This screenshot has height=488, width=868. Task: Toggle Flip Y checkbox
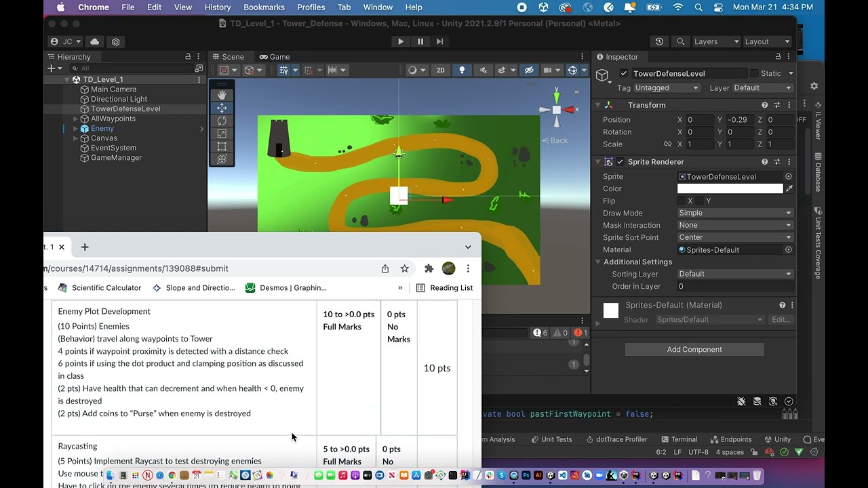[x=699, y=201]
